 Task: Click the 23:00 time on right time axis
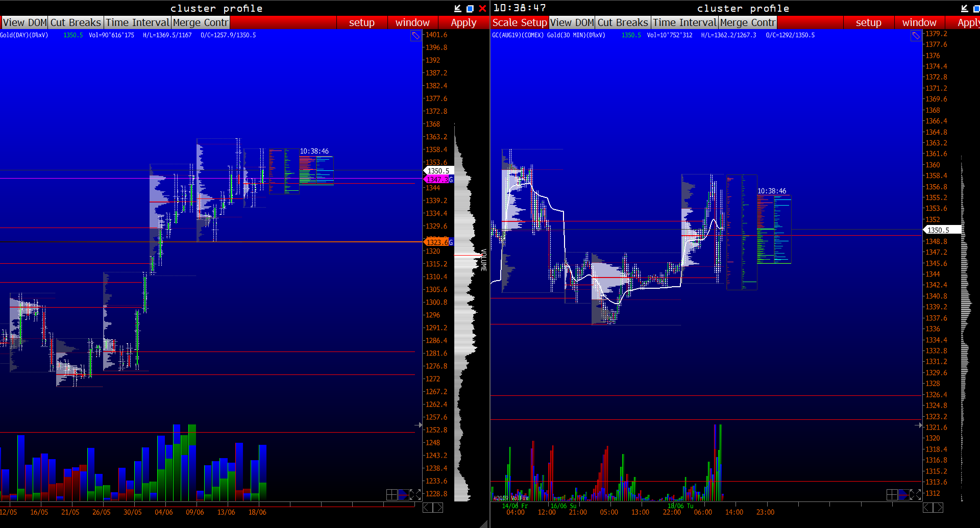[765, 512]
